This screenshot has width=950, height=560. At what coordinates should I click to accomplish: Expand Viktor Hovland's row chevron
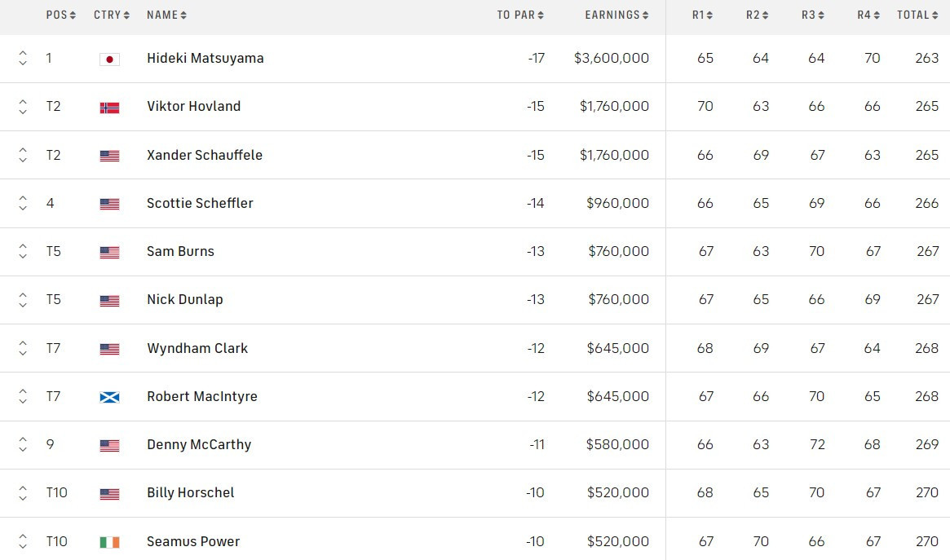23,107
